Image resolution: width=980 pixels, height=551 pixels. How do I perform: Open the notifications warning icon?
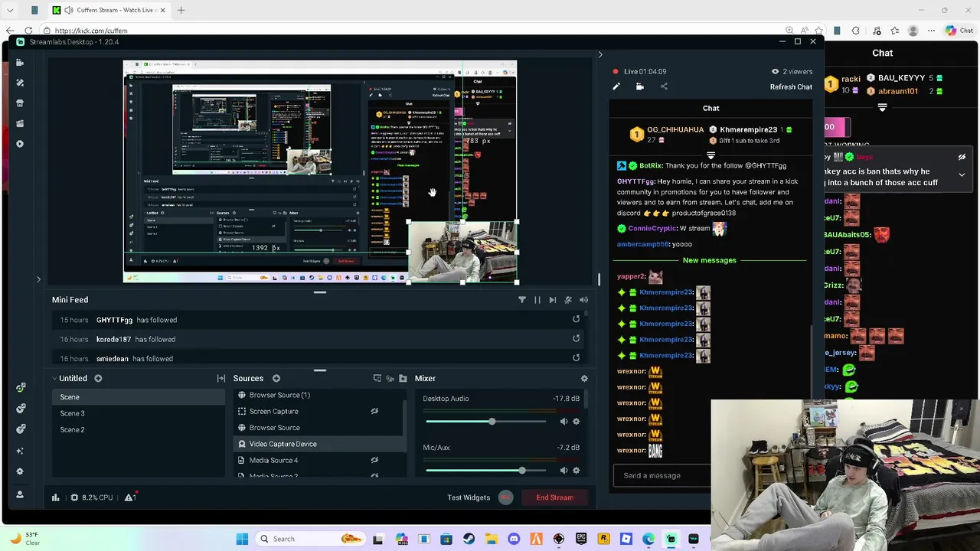pos(131,497)
